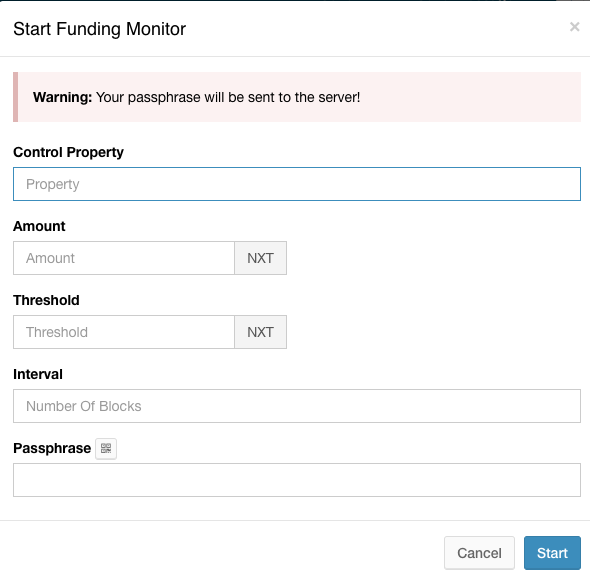590x580 pixels.
Task: Click the Passphrase label text
Action: click(52, 448)
